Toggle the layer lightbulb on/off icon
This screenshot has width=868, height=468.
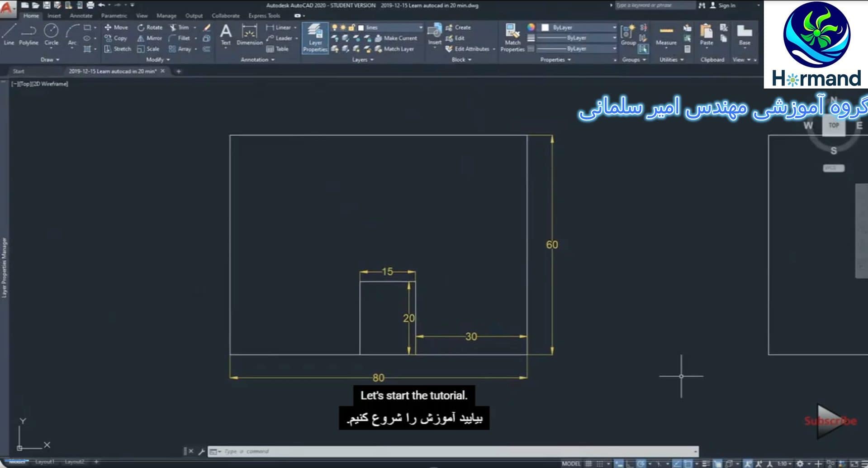point(334,28)
